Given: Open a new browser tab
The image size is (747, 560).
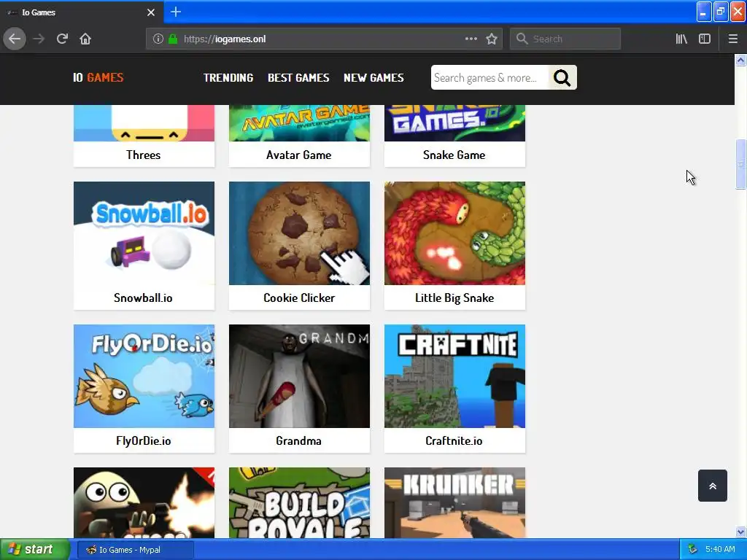Looking at the screenshot, I should (176, 12).
